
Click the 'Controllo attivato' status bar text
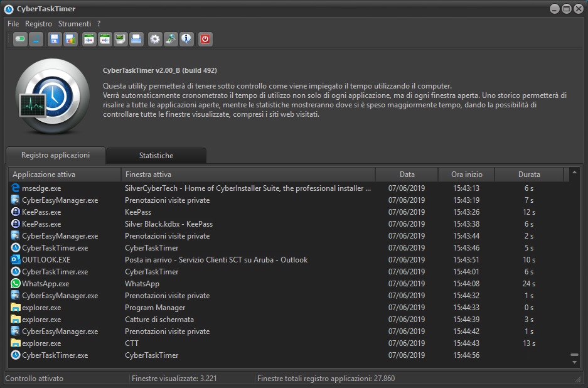coord(34,378)
